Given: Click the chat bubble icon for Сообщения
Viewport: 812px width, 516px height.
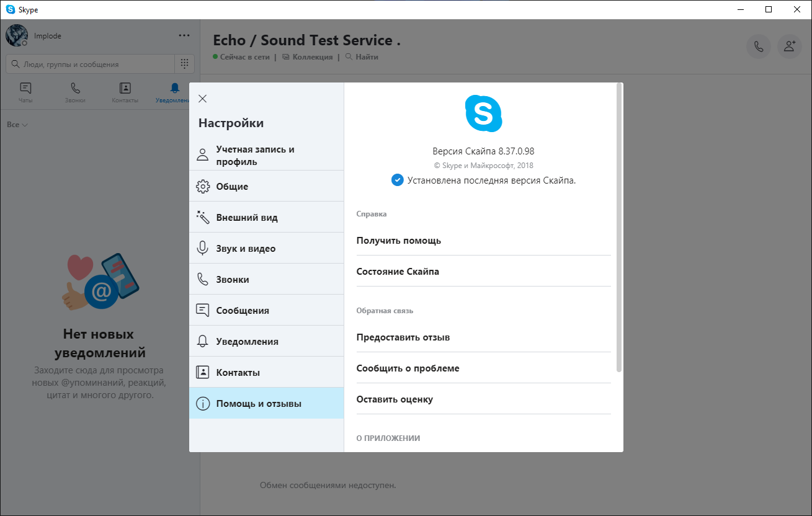Looking at the screenshot, I should point(202,310).
